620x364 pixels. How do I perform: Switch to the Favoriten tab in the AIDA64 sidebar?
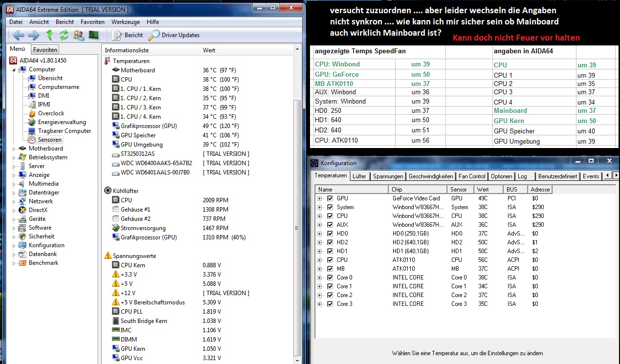[x=45, y=49]
